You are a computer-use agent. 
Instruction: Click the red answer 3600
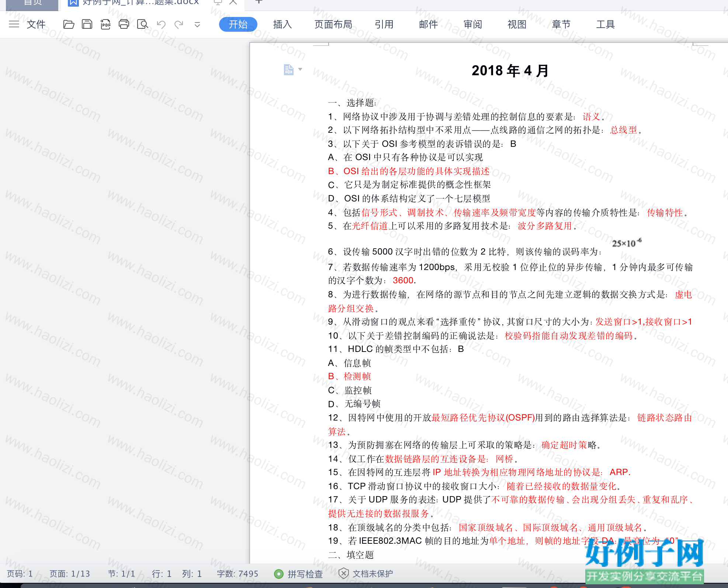click(403, 280)
